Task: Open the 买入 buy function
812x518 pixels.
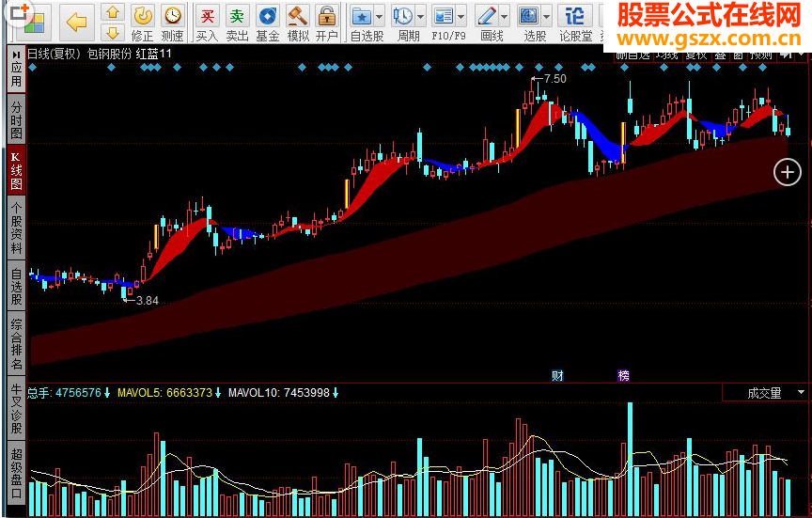Action: pos(207,24)
